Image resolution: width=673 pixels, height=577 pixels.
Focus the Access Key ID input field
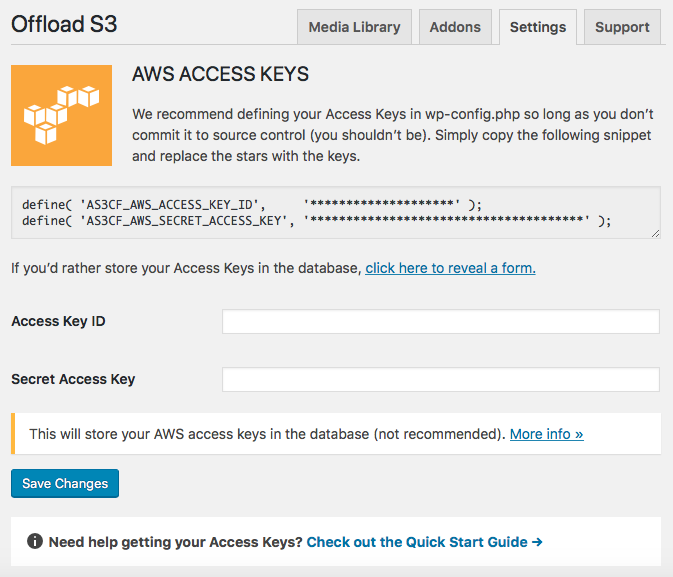pos(441,322)
